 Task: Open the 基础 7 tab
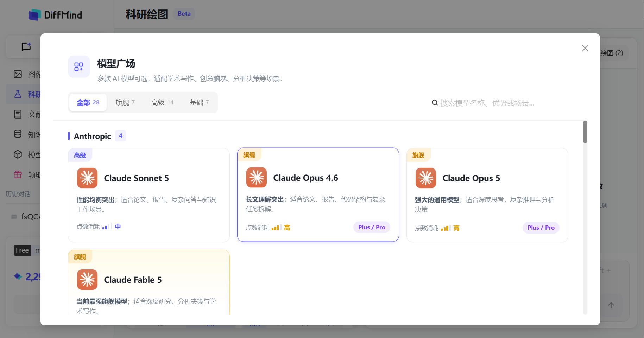[199, 102]
